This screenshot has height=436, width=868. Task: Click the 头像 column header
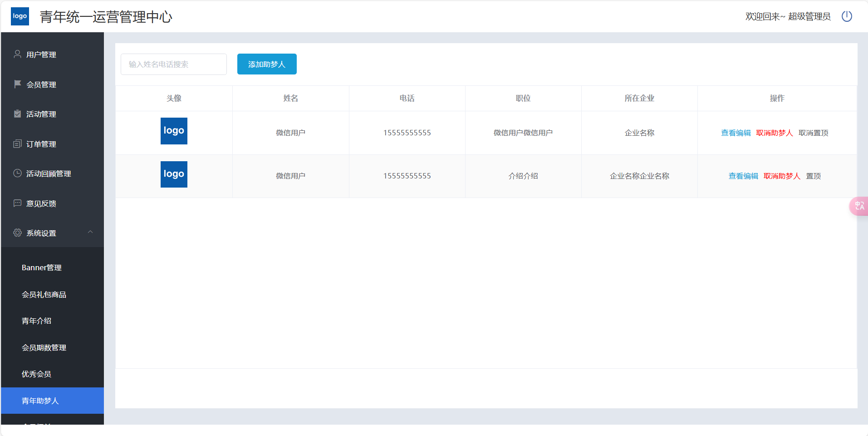point(174,98)
